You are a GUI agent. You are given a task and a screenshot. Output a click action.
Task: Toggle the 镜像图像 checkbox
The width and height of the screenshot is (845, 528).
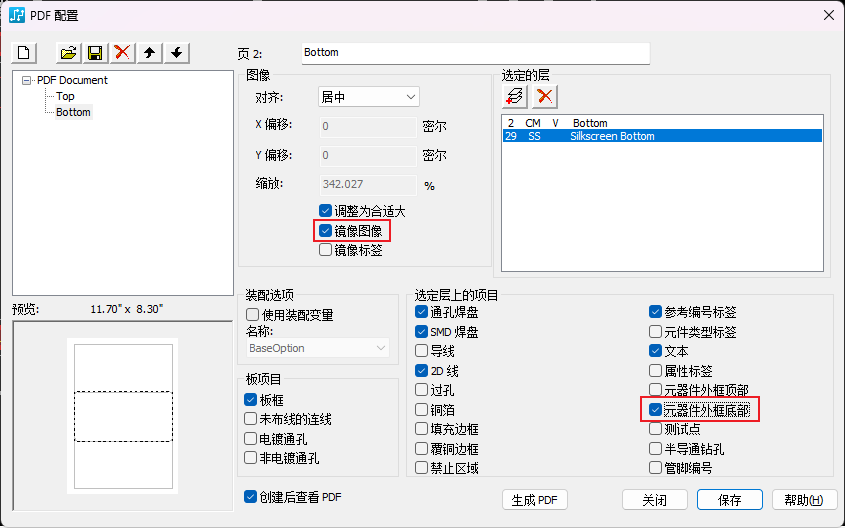click(x=326, y=231)
